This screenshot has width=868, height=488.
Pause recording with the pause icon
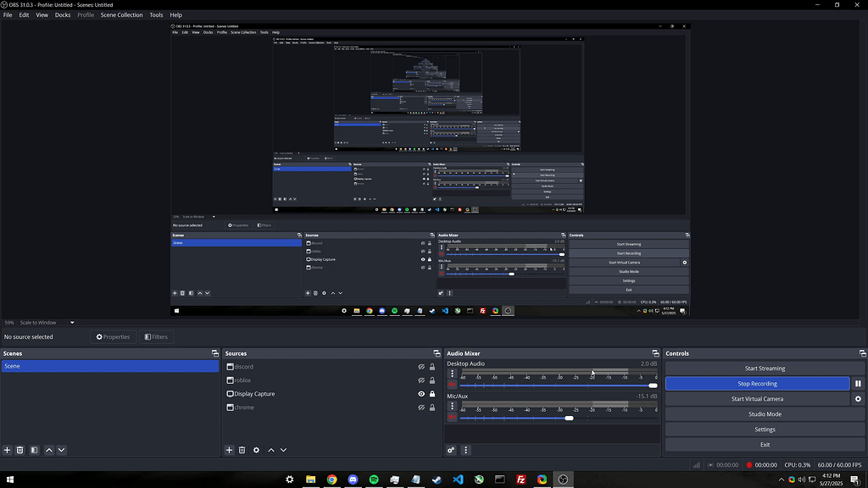click(x=858, y=384)
